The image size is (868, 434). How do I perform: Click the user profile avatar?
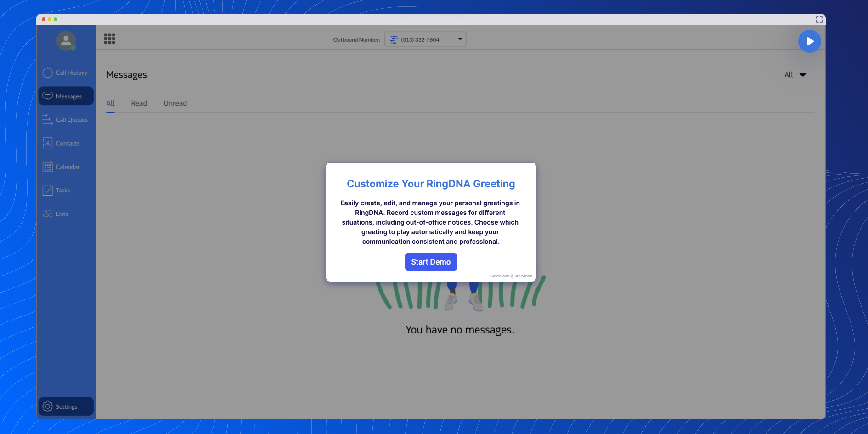coord(66,40)
